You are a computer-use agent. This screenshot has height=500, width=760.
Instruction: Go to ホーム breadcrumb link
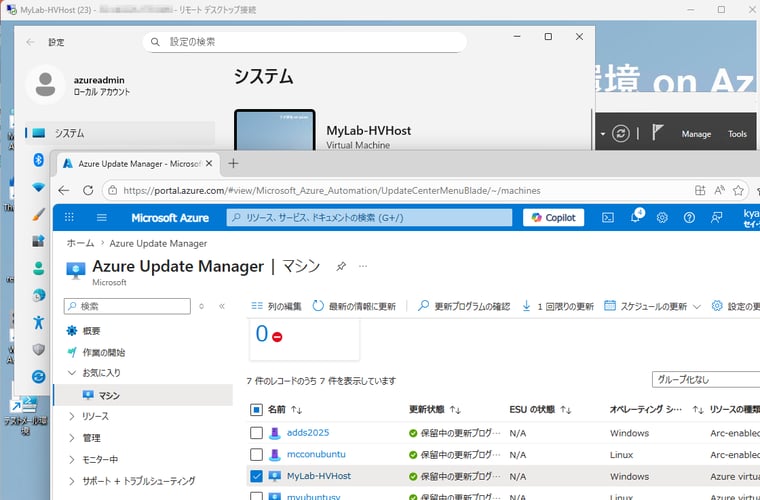click(x=80, y=243)
